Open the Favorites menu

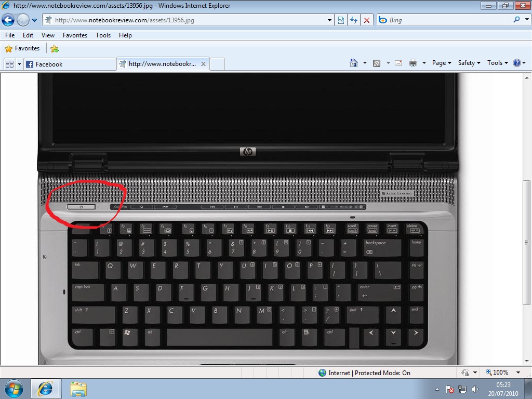click(x=75, y=35)
